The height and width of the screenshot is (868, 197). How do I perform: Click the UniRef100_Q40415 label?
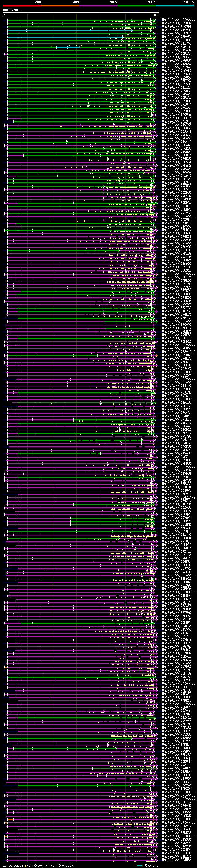click(177, 142)
